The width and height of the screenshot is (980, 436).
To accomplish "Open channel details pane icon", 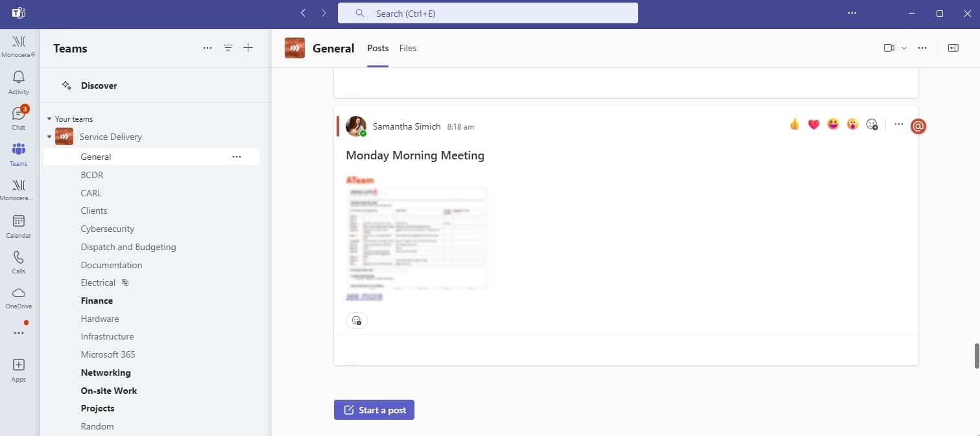I will pyautogui.click(x=953, y=48).
